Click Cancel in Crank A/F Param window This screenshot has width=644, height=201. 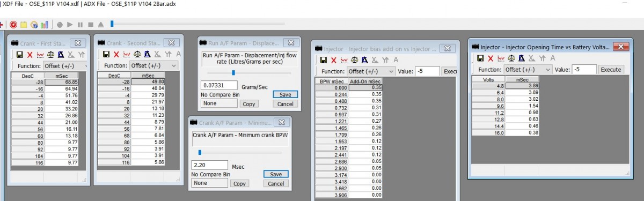(x=276, y=183)
